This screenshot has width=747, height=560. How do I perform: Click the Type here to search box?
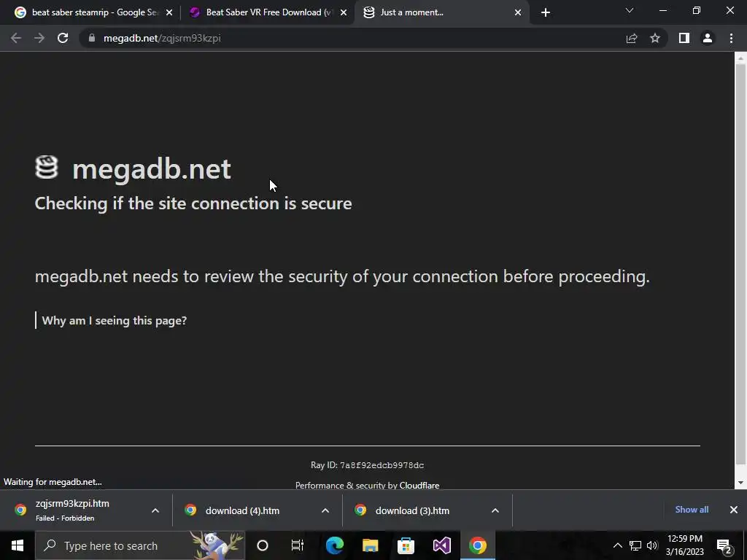pyautogui.click(x=140, y=545)
